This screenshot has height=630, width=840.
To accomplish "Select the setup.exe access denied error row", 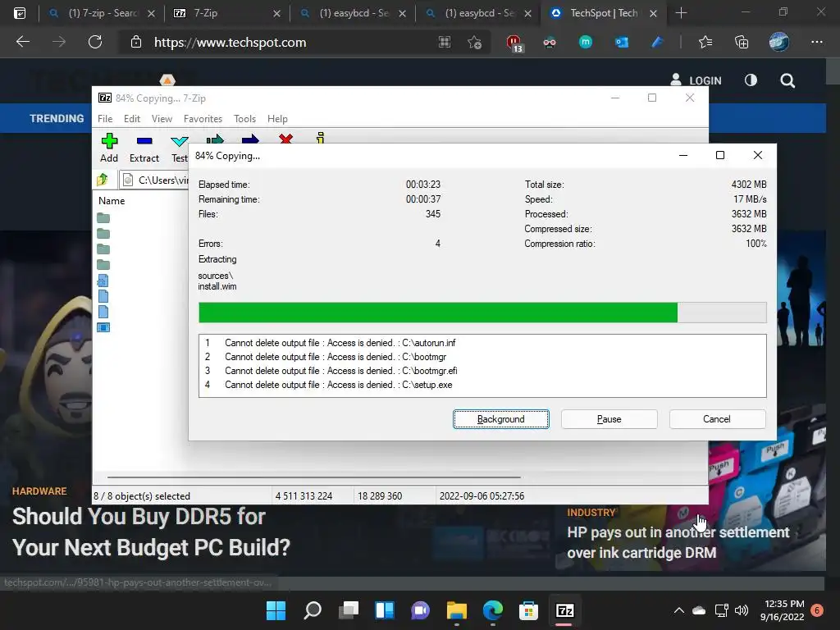I will (x=482, y=385).
